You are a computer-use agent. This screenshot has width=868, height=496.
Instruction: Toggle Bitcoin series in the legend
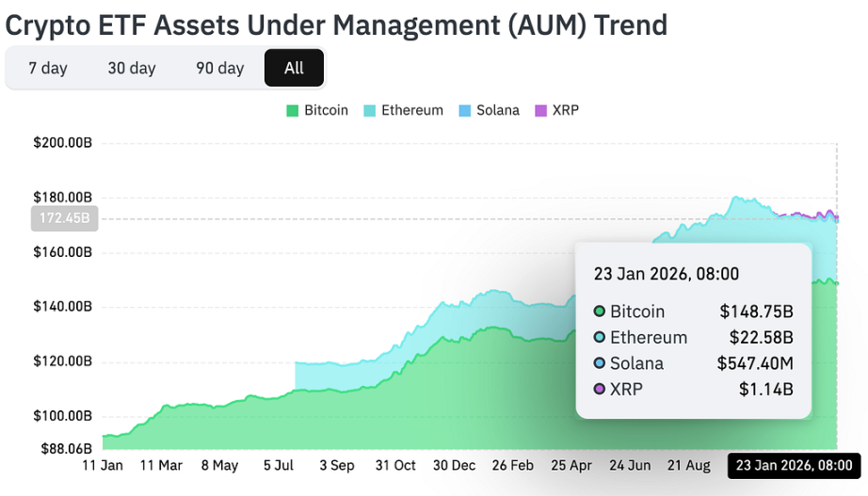pos(317,110)
